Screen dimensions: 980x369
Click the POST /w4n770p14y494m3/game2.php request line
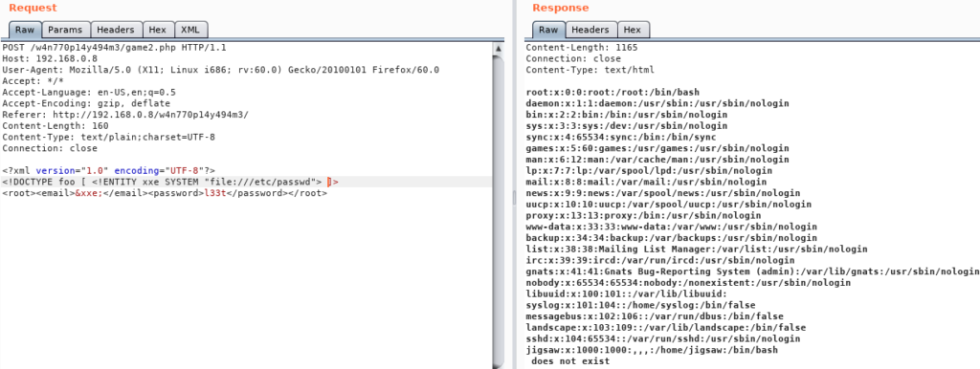115,48
